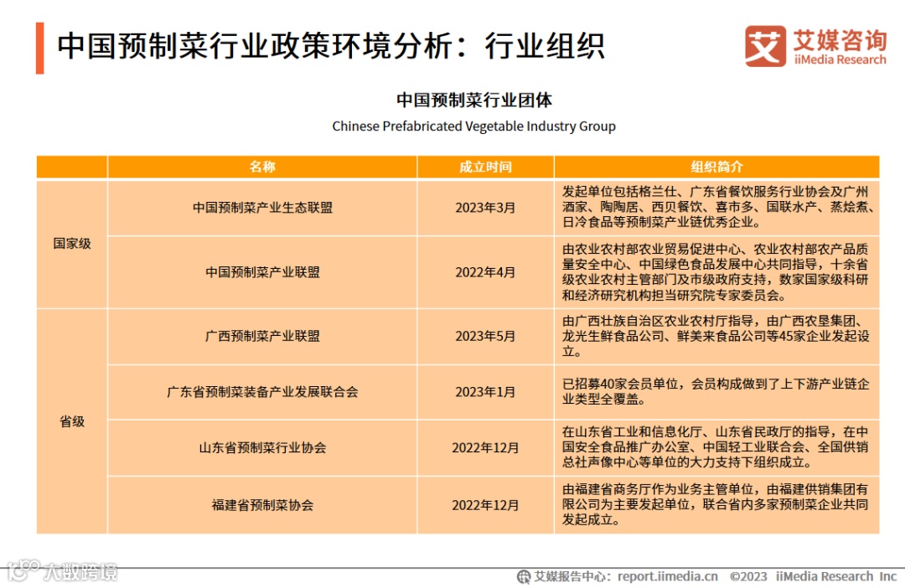The height and width of the screenshot is (588, 905).
Task: Select the 省级 category cell
Action: click(72, 421)
